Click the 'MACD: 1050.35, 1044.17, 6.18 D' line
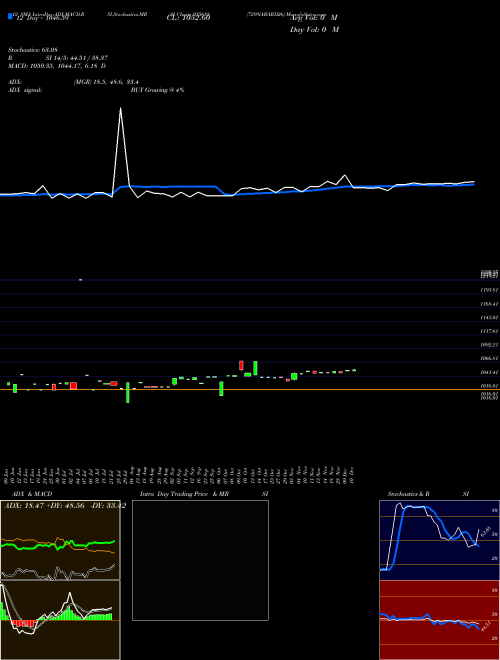Viewport: 500px width, 660px height. pos(57,66)
